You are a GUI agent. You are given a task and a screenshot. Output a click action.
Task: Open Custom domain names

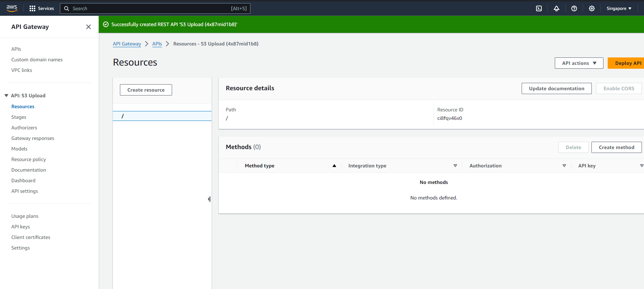(37, 60)
